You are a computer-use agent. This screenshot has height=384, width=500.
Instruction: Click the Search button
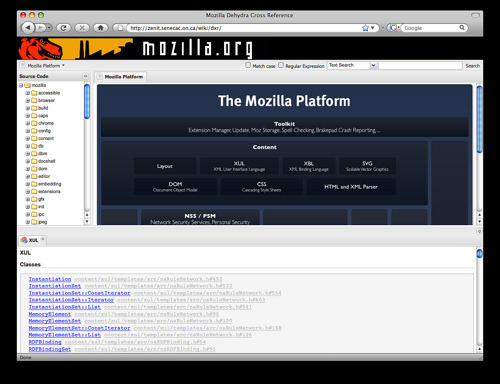[472, 66]
